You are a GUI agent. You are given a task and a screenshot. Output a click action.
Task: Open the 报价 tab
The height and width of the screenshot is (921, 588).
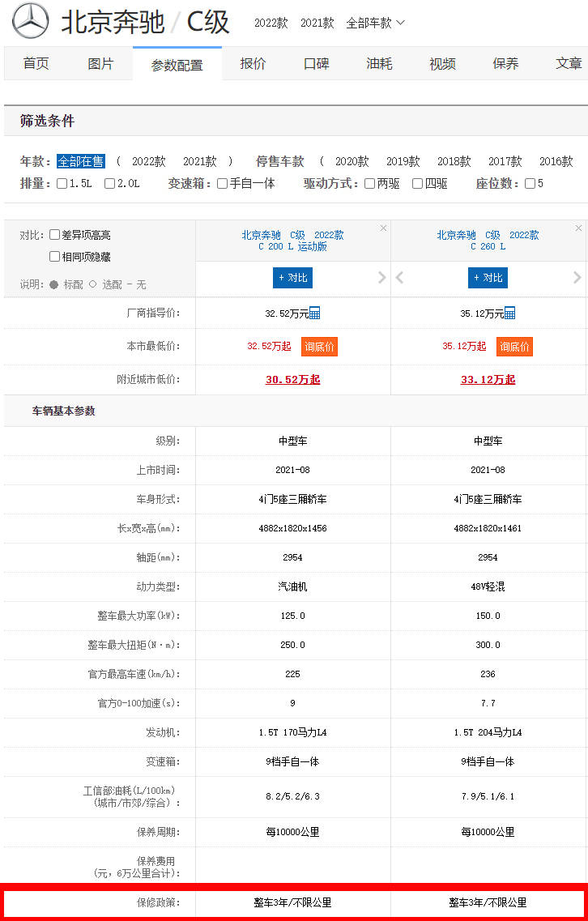coord(254,63)
